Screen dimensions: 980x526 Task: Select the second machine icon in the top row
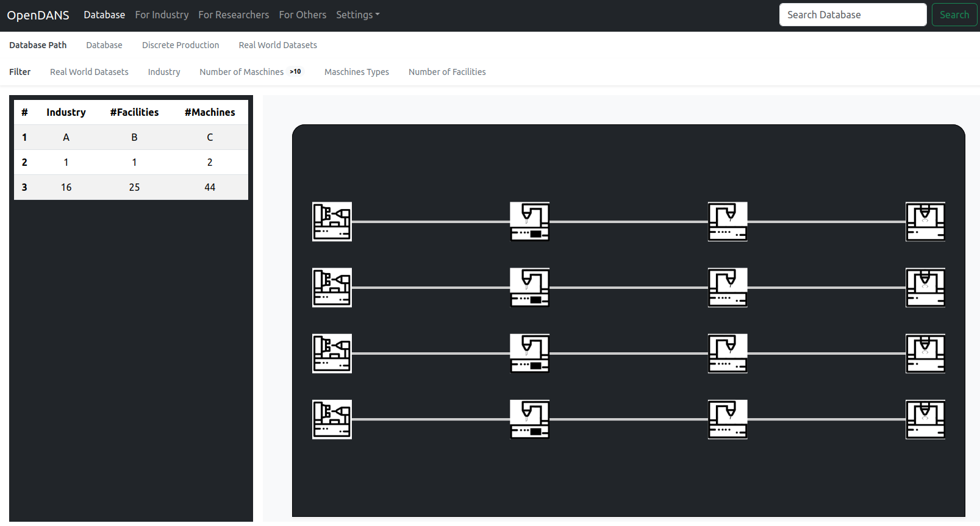coord(529,222)
